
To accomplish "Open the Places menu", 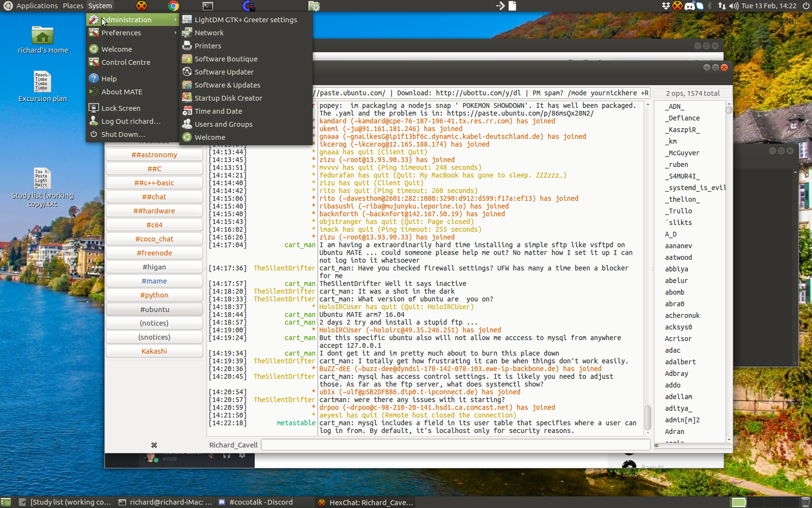I will coord(73,6).
